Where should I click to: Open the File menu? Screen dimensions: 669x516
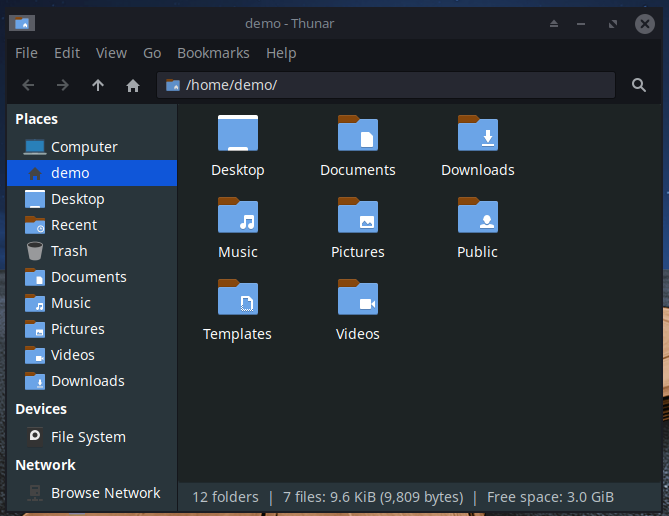[x=26, y=53]
